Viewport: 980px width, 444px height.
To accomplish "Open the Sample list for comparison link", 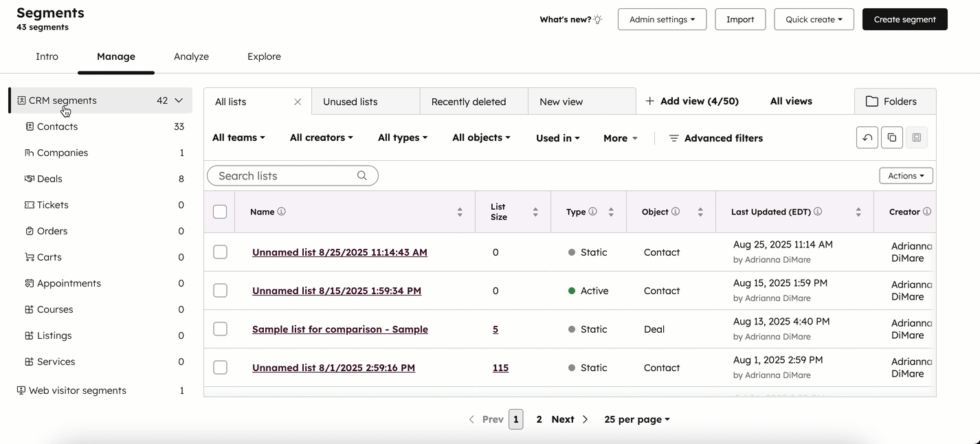I will [340, 329].
